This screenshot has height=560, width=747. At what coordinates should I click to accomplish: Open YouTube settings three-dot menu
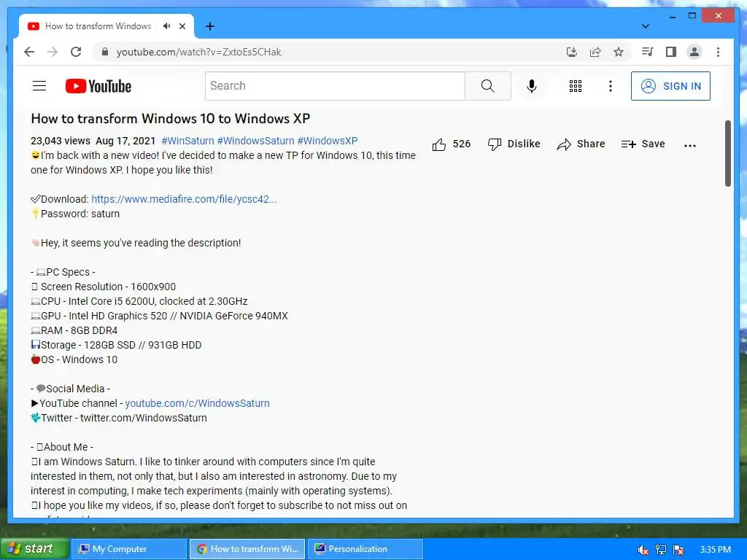point(611,86)
